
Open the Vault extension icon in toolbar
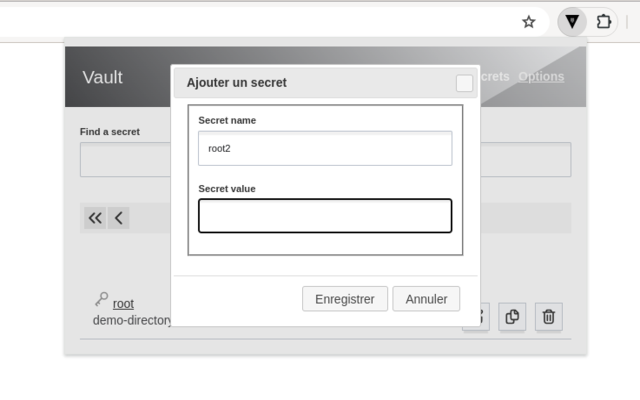coord(572,22)
